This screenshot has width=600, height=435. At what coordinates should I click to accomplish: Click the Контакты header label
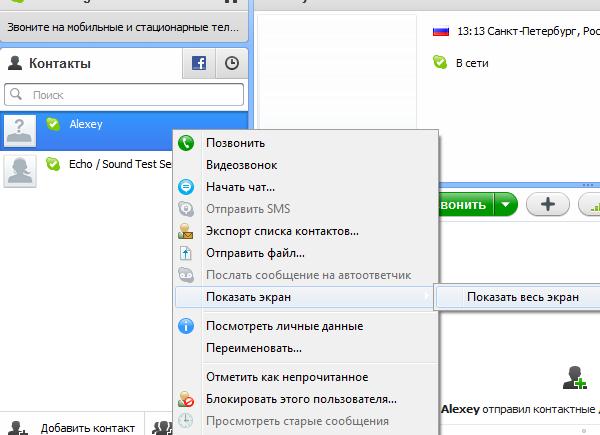pyautogui.click(x=60, y=64)
